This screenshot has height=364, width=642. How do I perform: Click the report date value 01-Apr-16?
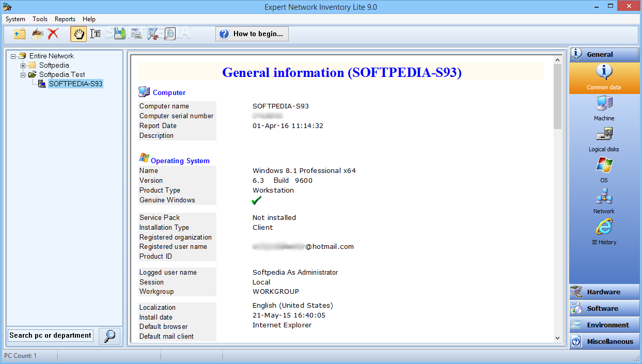288,125
